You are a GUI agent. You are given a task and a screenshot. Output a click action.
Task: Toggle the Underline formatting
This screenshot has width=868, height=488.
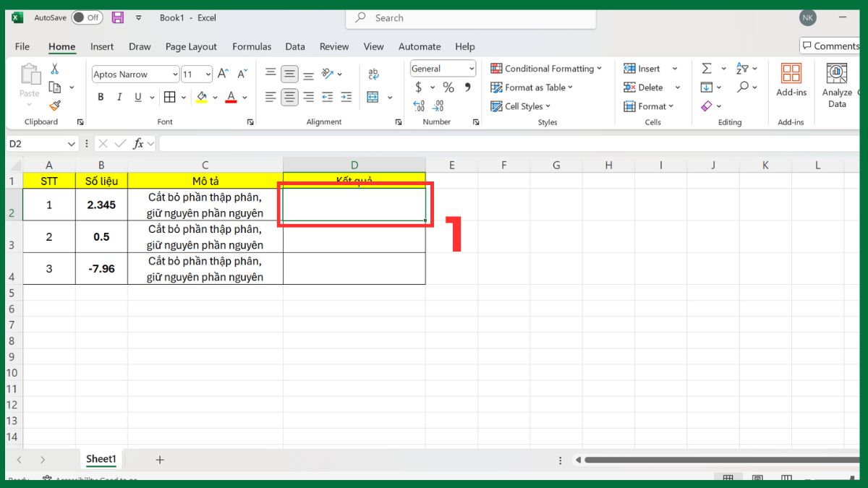tap(137, 95)
